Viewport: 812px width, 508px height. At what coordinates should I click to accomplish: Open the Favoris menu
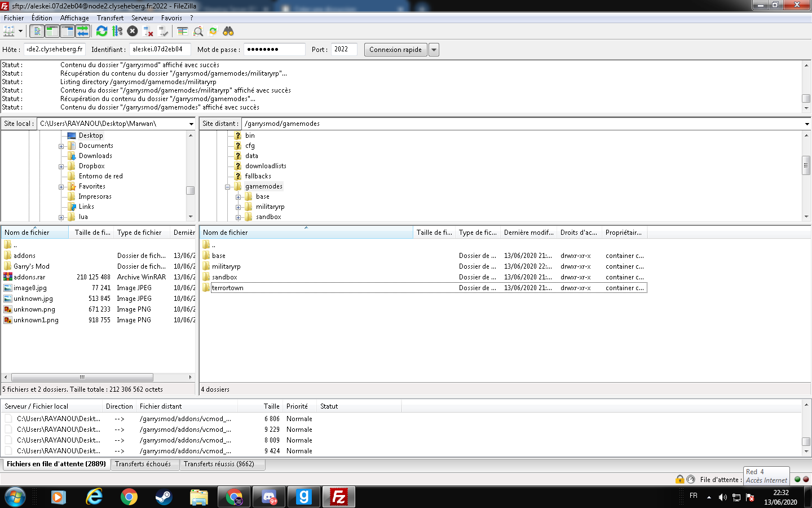coord(171,18)
